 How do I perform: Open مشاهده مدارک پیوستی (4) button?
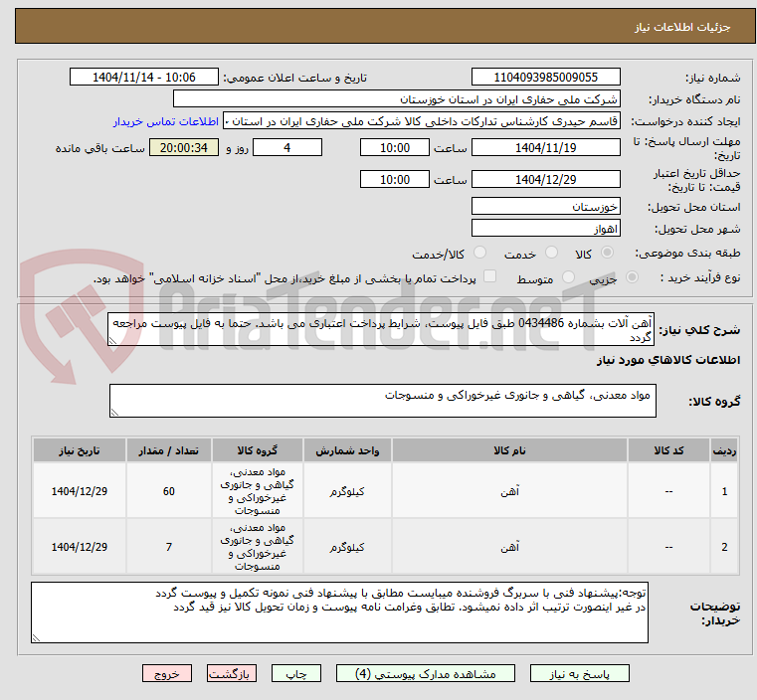click(x=426, y=673)
